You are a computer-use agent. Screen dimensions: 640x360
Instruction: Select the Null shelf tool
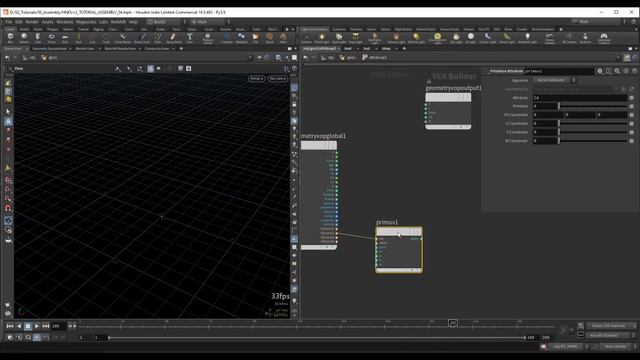point(79,38)
